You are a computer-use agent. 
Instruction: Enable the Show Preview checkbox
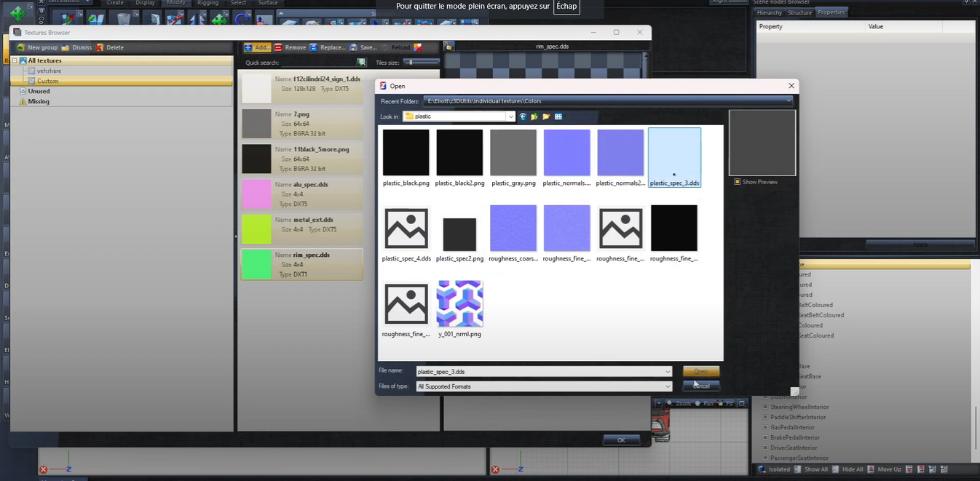[x=738, y=182]
